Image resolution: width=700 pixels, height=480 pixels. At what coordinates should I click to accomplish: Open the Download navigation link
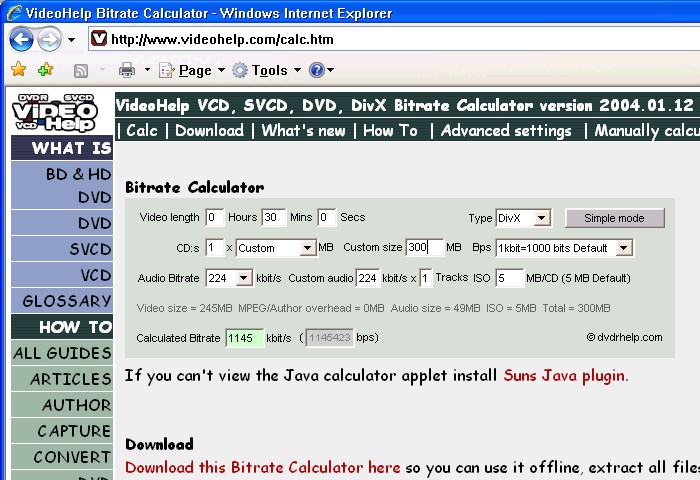coord(209,130)
